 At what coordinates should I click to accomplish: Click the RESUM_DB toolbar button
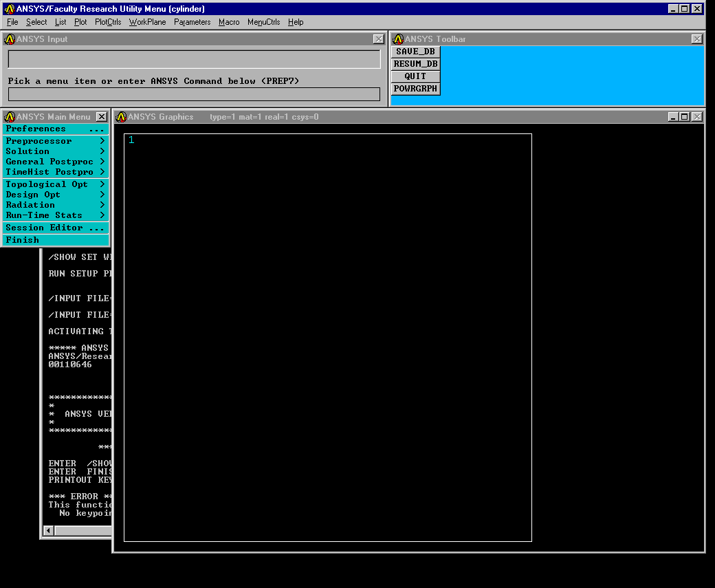click(415, 64)
